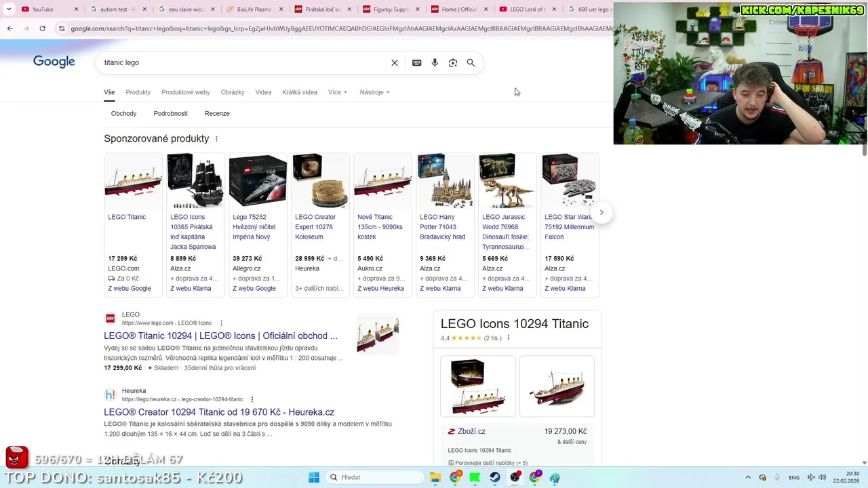Switch to the Pirátská loď tab
This screenshot has height=488, width=868.
322,9
